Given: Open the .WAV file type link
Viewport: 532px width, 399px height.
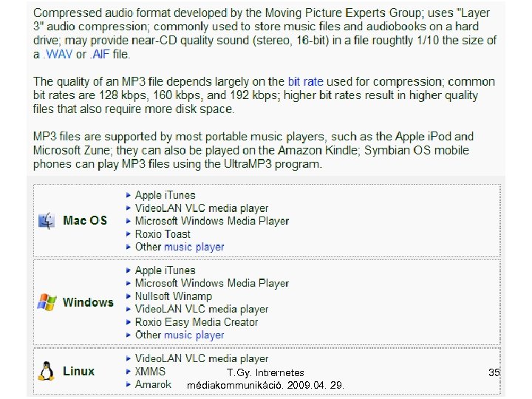Looking at the screenshot, I should coord(58,55).
